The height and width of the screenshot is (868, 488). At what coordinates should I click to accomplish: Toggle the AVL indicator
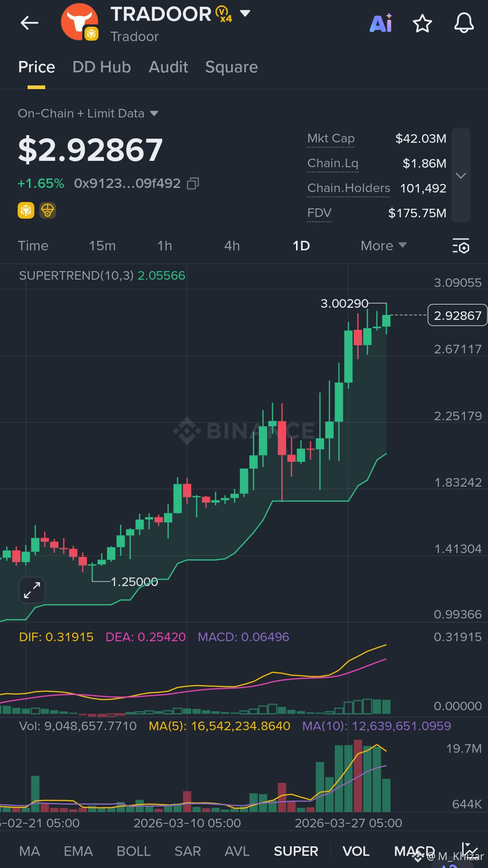click(237, 851)
